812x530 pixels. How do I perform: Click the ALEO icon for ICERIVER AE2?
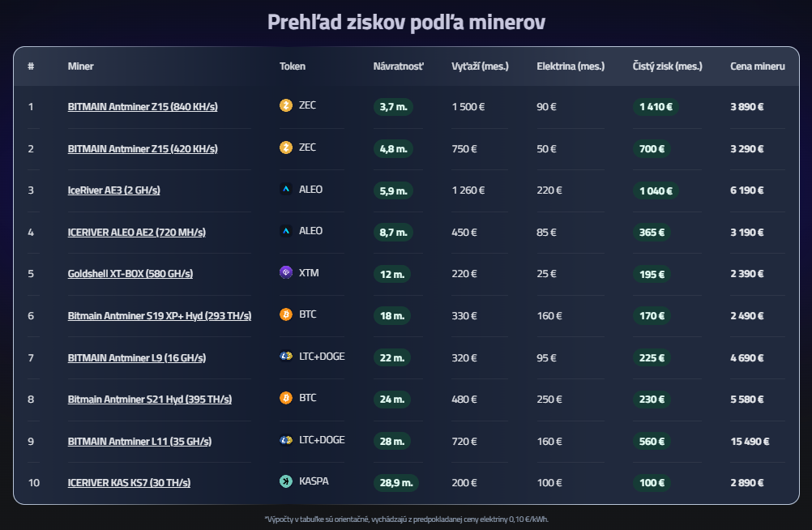tap(285, 231)
